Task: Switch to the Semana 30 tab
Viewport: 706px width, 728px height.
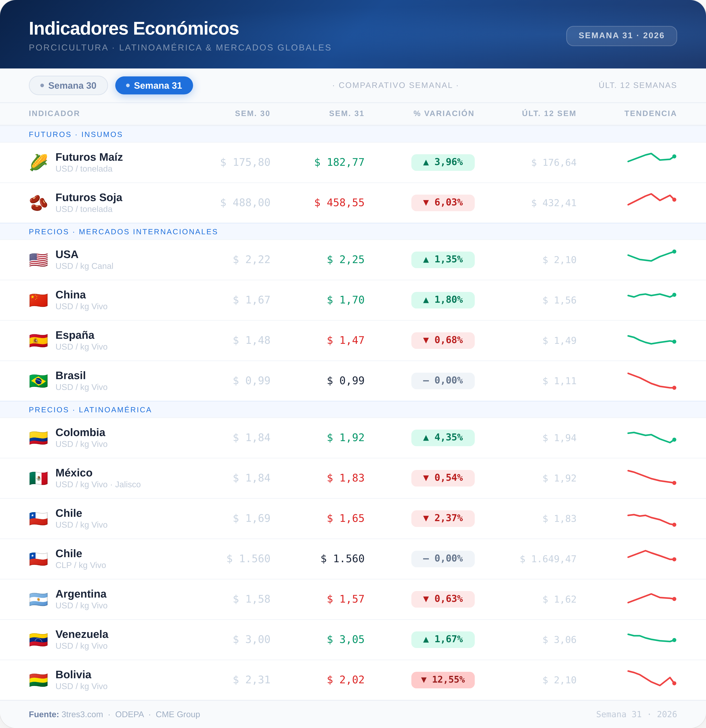Action: (x=68, y=86)
